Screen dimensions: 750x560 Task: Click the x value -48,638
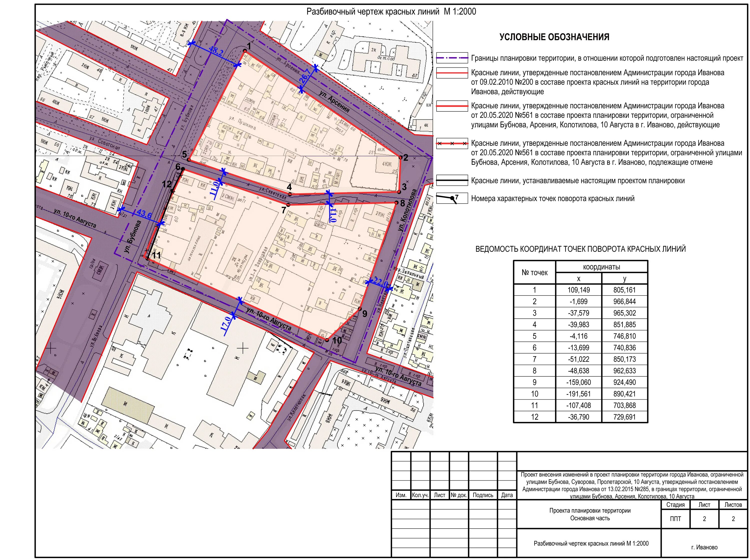point(579,371)
